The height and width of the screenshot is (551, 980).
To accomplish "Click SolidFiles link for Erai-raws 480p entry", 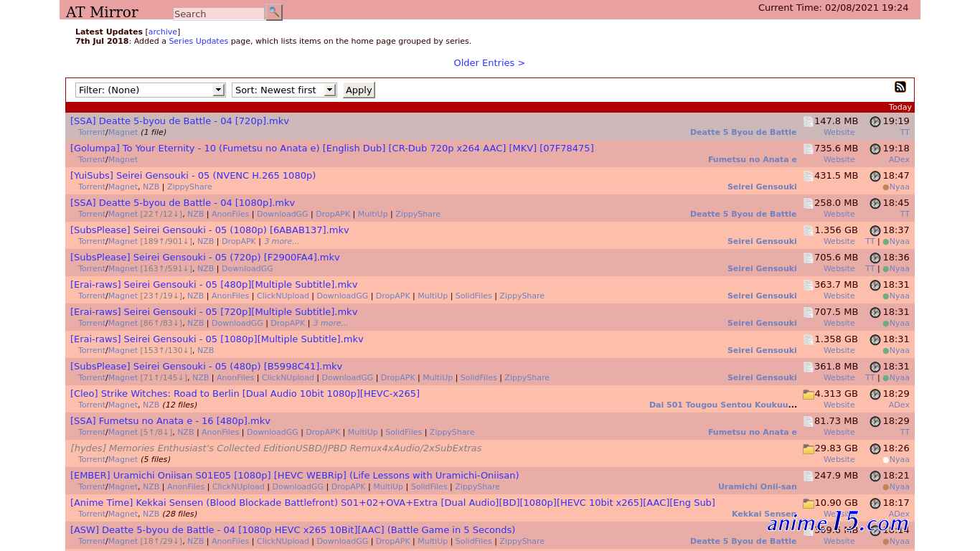I will (473, 296).
